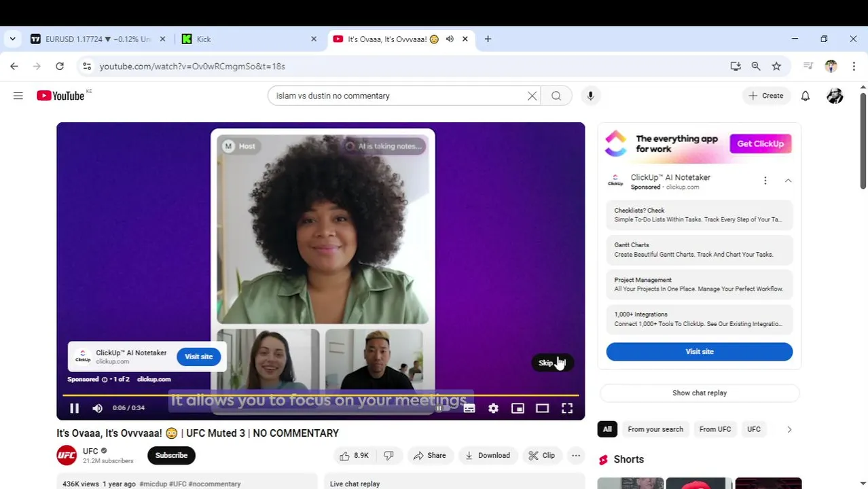This screenshot has height=489, width=868.
Task: Create a Clip of the video
Action: pos(542,456)
